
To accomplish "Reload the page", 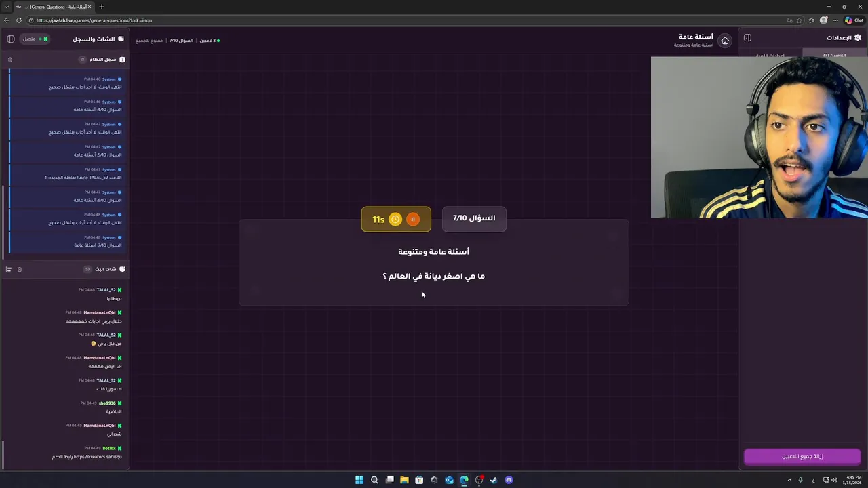I will [x=18, y=20].
